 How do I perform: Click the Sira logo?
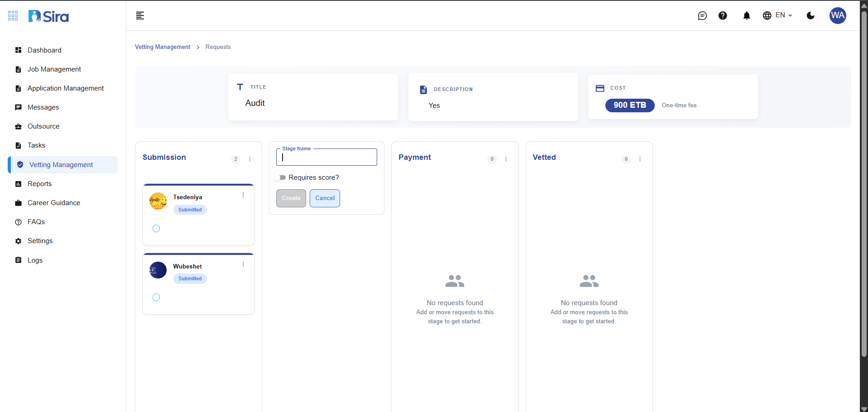48,16
